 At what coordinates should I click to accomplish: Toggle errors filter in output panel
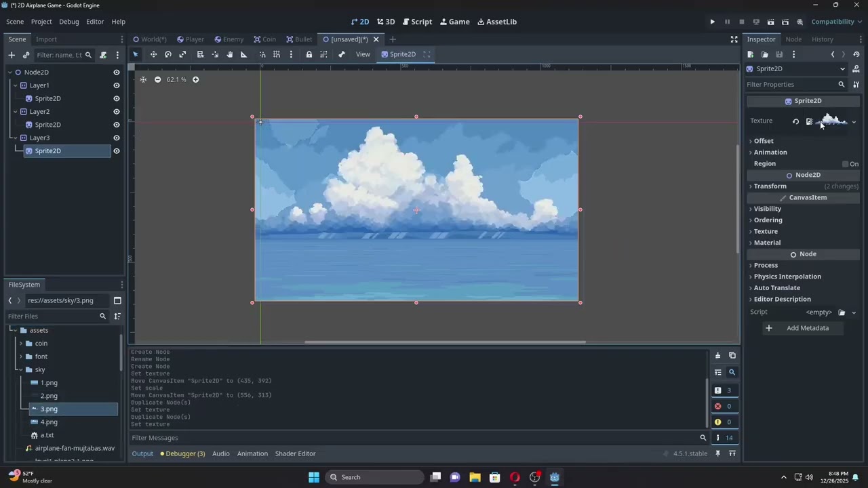click(724, 406)
